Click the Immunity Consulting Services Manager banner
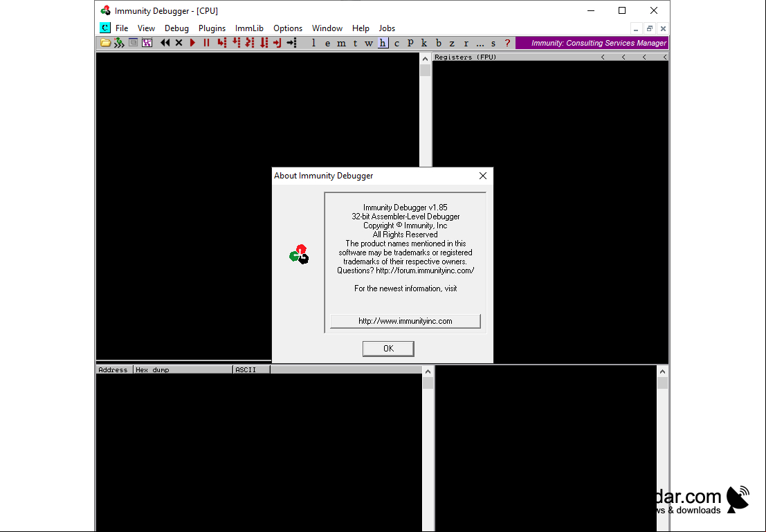This screenshot has width=766, height=532. click(592, 43)
